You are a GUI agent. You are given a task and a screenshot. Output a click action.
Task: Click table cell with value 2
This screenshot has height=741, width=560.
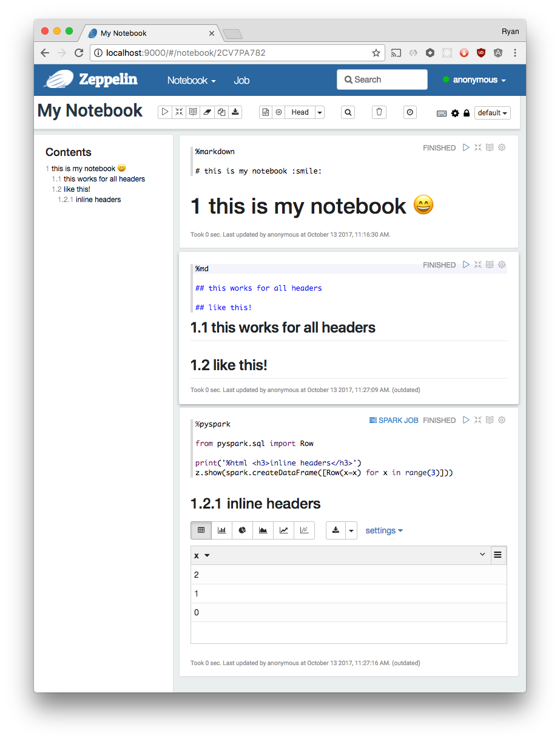(348, 575)
